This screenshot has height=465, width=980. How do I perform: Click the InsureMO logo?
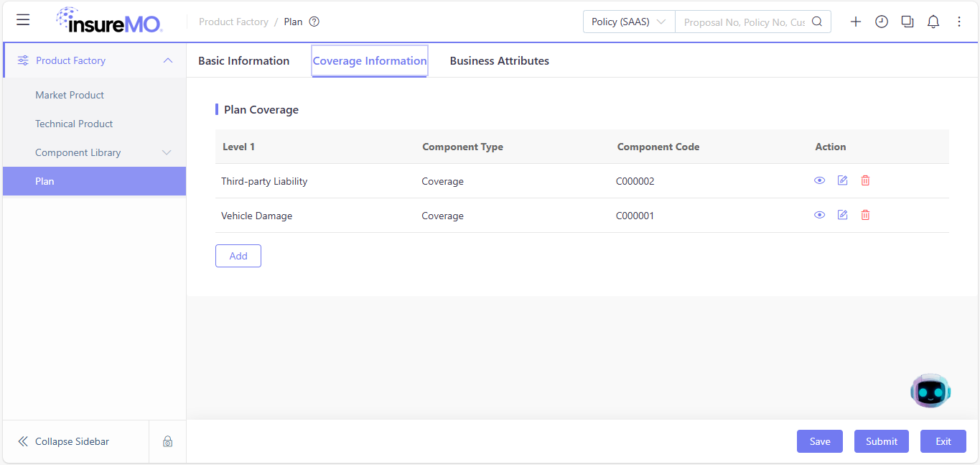109,20
